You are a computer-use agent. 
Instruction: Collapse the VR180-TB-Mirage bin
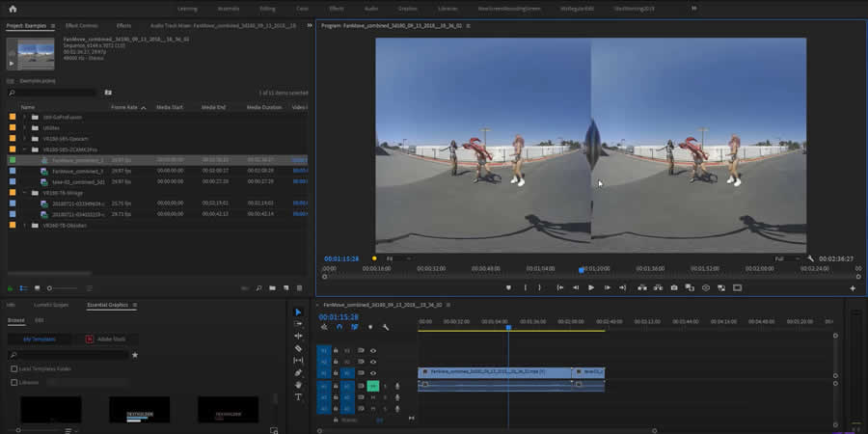point(25,192)
